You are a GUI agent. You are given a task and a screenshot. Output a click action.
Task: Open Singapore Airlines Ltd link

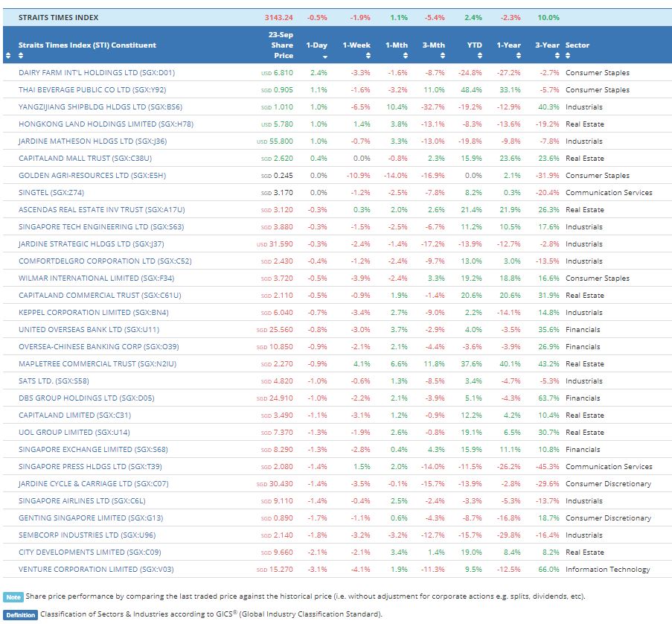pos(82,501)
